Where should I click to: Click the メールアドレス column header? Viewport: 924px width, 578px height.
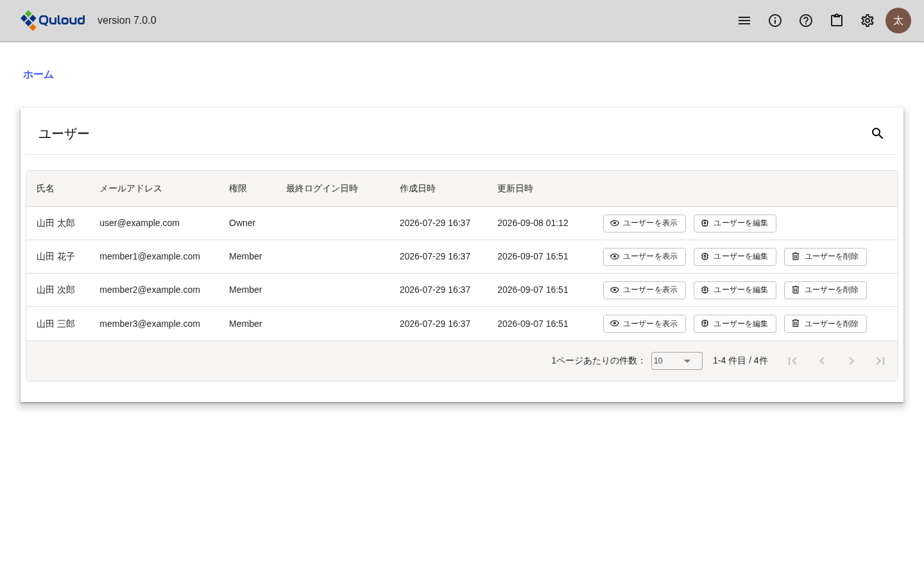pos(131,189)
